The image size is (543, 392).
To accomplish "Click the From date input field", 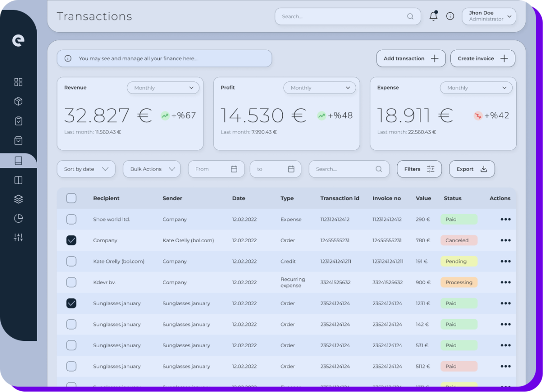I will [x=216, y=169].
